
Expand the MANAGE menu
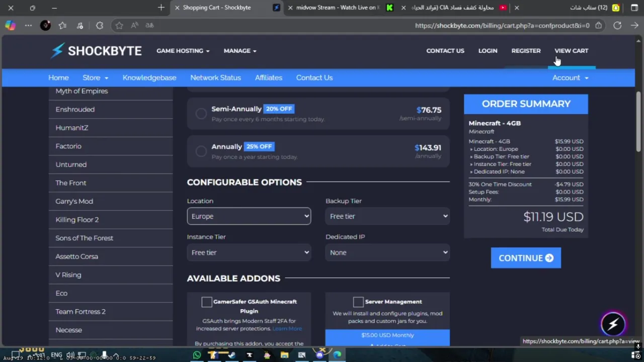240,51
